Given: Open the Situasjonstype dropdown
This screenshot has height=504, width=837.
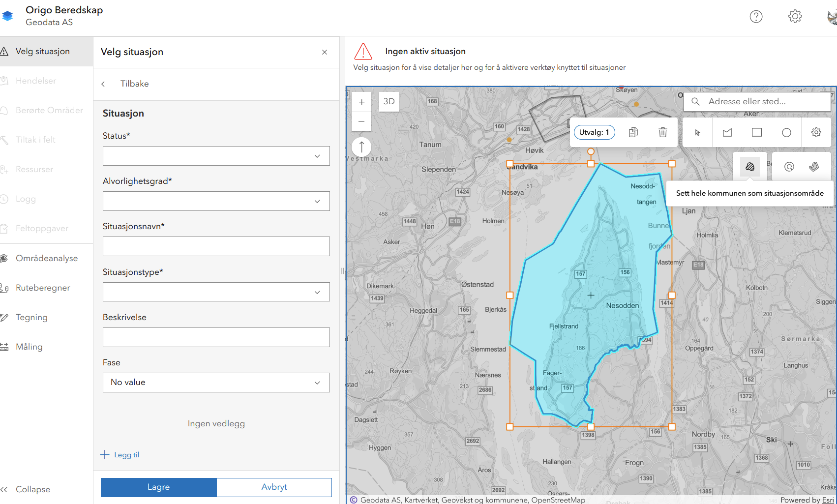Looking at the screenshot, I should (216, 292).
